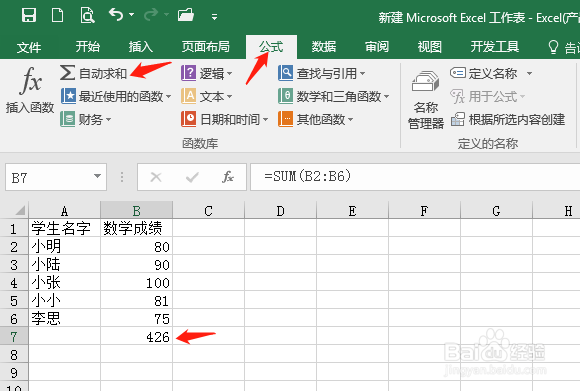Click the formula bar =SUM(B2:B6)
This screenshot has height=391, width=580.
pyautogui.click(x=415, y=176)
